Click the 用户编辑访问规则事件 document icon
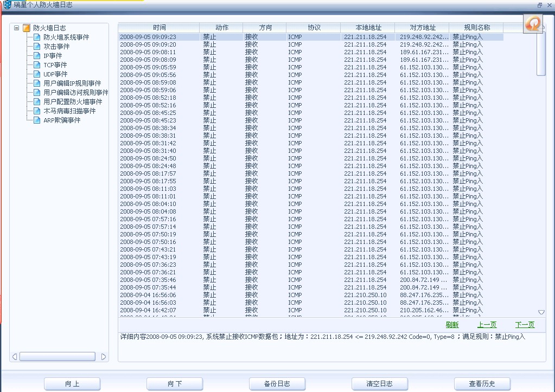 tap(37, 92)
